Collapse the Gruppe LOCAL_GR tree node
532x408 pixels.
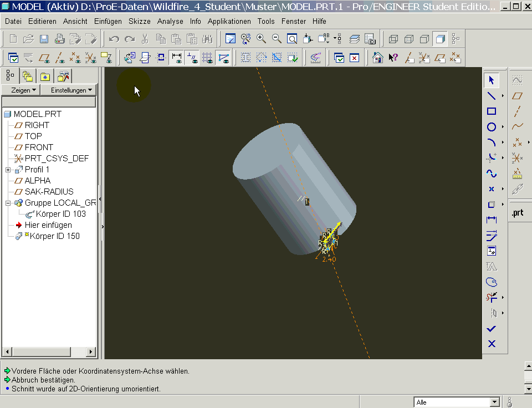(8, 203)
